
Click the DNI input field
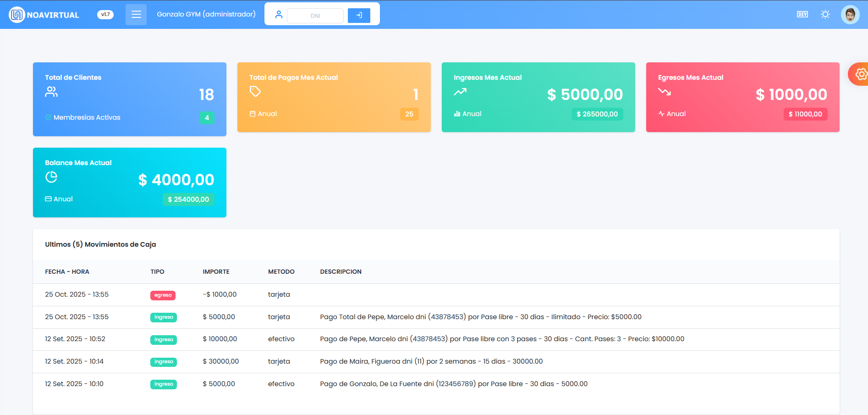click(315, 16)
